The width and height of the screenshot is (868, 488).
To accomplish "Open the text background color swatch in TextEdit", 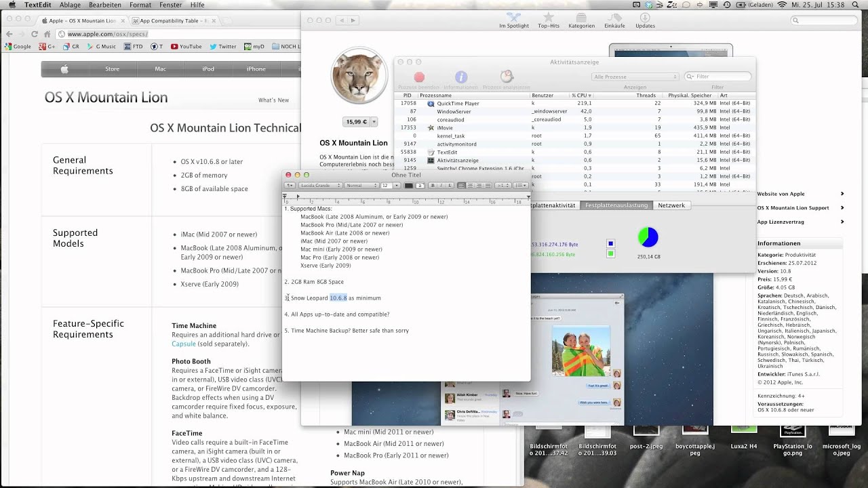I will tap(420, 186).
